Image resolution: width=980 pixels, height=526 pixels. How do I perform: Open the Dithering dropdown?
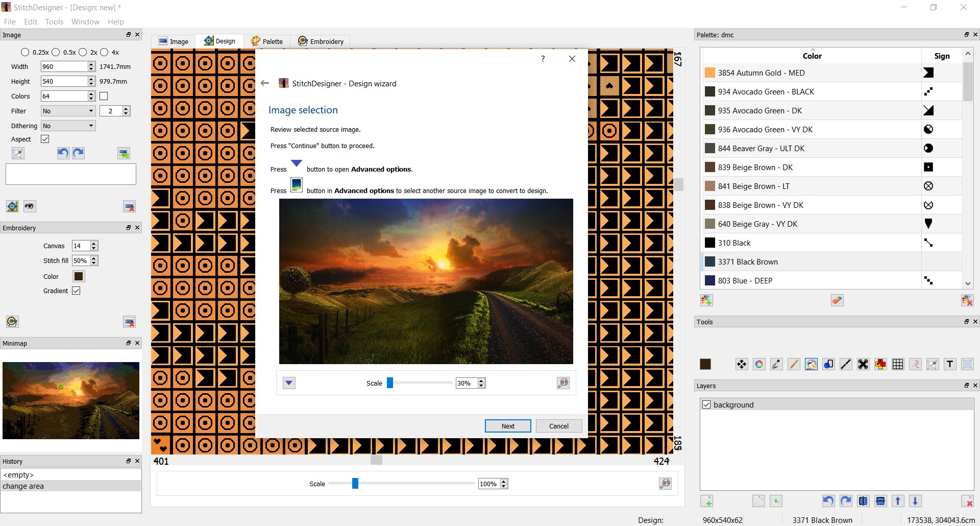point(67,126)
